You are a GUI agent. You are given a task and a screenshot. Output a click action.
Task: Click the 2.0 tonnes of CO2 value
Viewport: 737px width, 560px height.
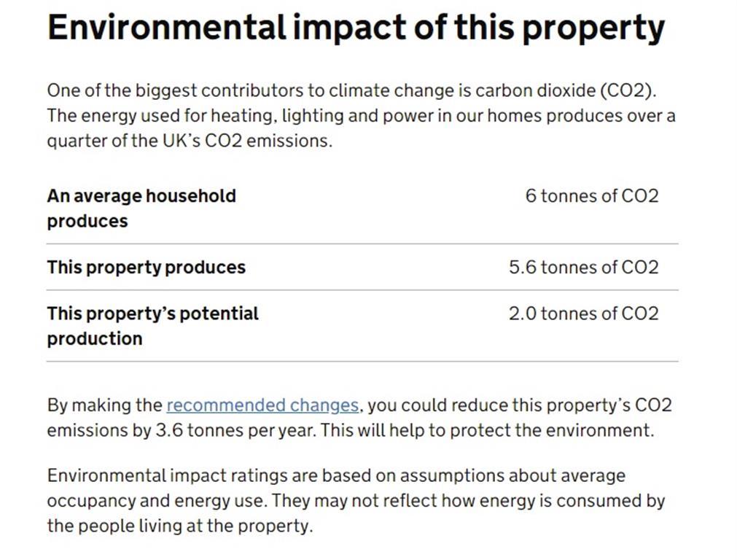583,314
